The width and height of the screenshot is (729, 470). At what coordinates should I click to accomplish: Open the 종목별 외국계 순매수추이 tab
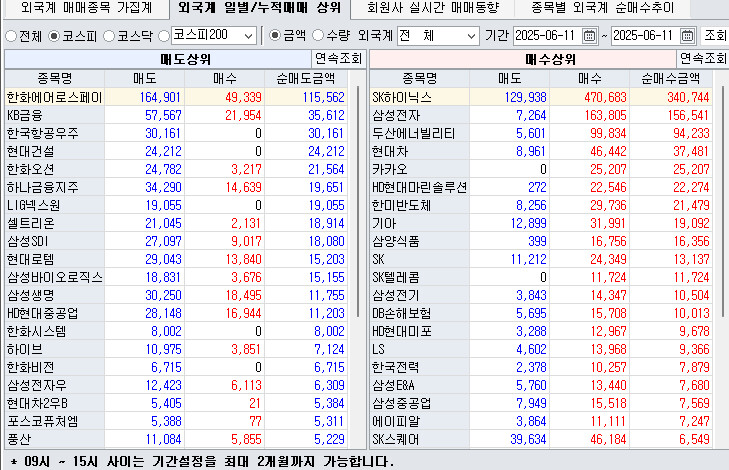coord(603,8)
